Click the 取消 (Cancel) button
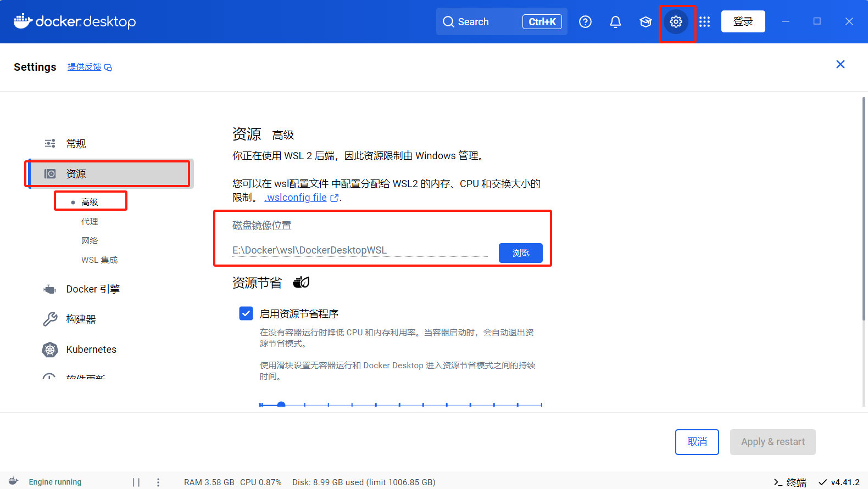868x489 pixels. pyautogui.click(x=697, y=442)
